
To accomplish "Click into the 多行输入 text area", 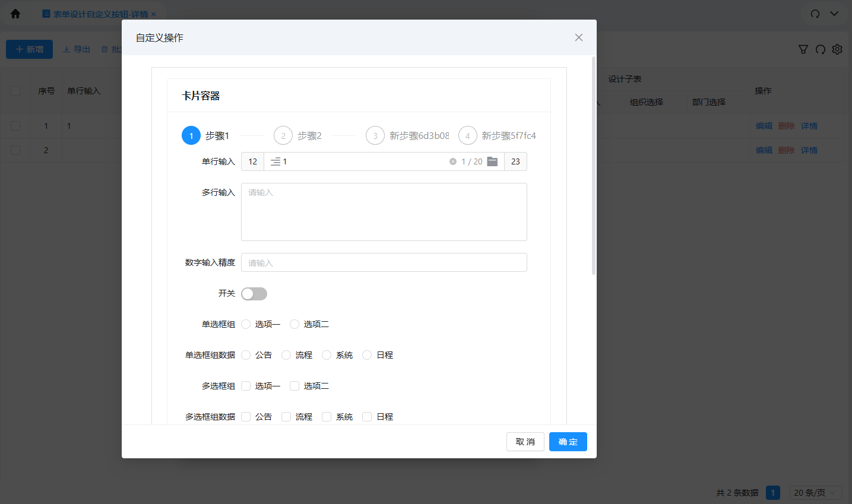I will tap(384, 212).
